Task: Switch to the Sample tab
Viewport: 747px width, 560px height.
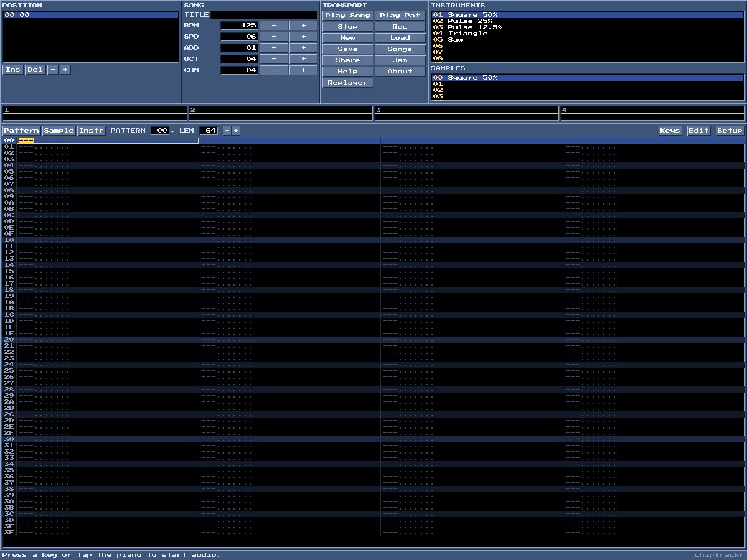Action: [x=59, y=131]
